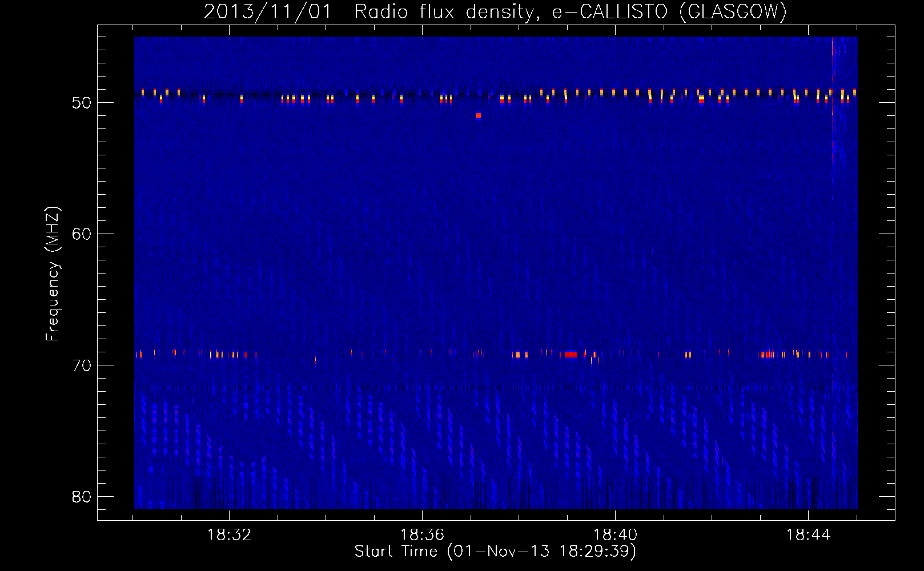Click the 'e-CALLISTO (GLASGOW)' text in title
924x571 pixels.
(669, 12)
